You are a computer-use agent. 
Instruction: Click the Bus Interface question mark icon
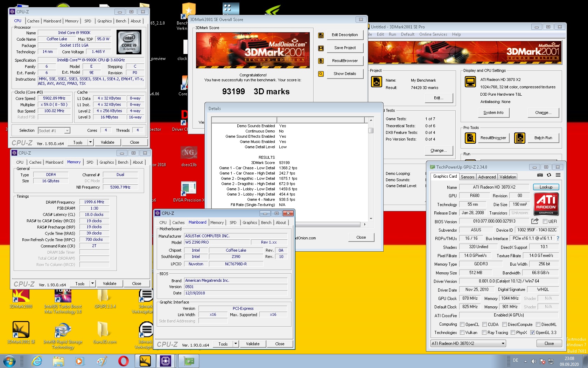tap(558, 238)
